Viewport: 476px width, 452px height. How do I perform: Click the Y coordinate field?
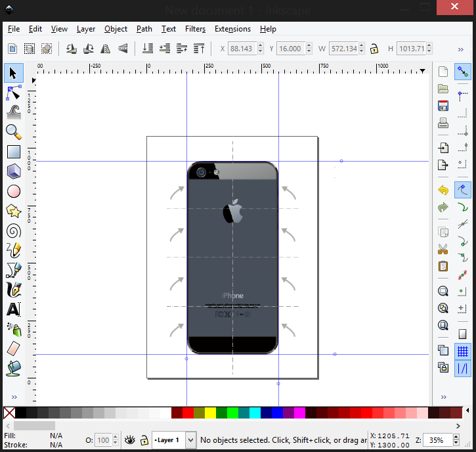click(290, 49)
